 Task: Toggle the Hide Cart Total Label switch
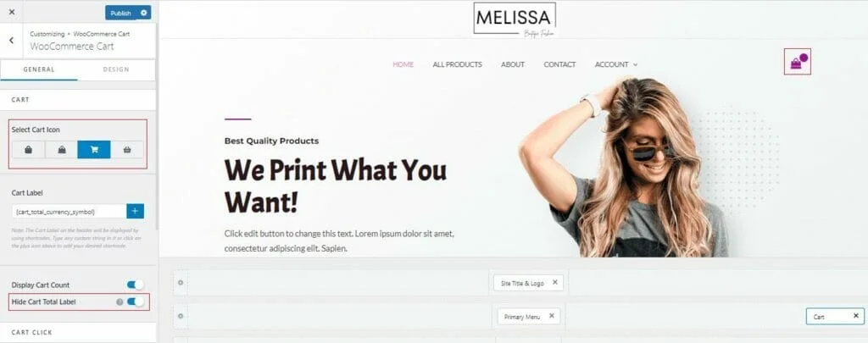pos(135,302)
